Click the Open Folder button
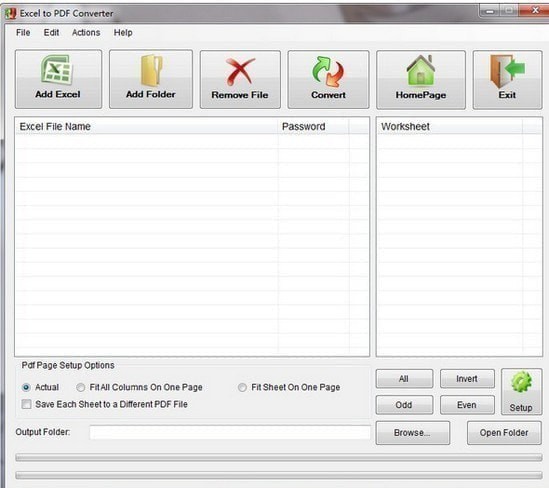Image resolution: width=549 pixels, height=488 pixels. pos(504,433)
